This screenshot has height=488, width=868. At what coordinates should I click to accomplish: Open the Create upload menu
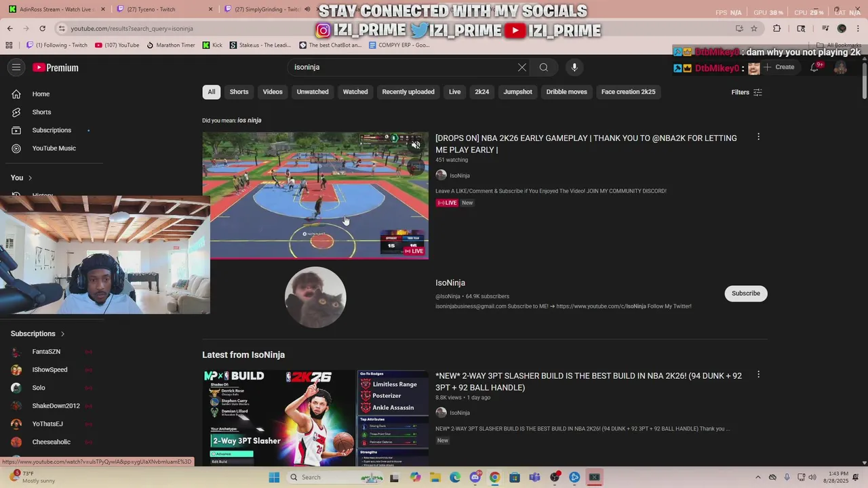coord(778,67)
